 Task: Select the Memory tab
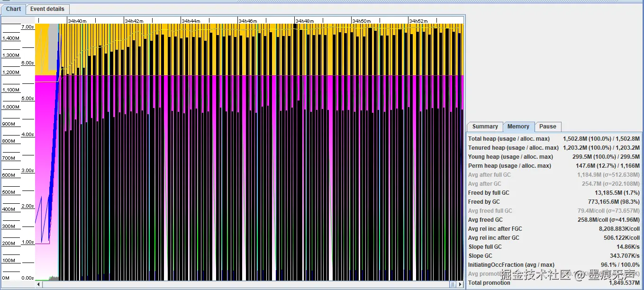pos(518,127)
